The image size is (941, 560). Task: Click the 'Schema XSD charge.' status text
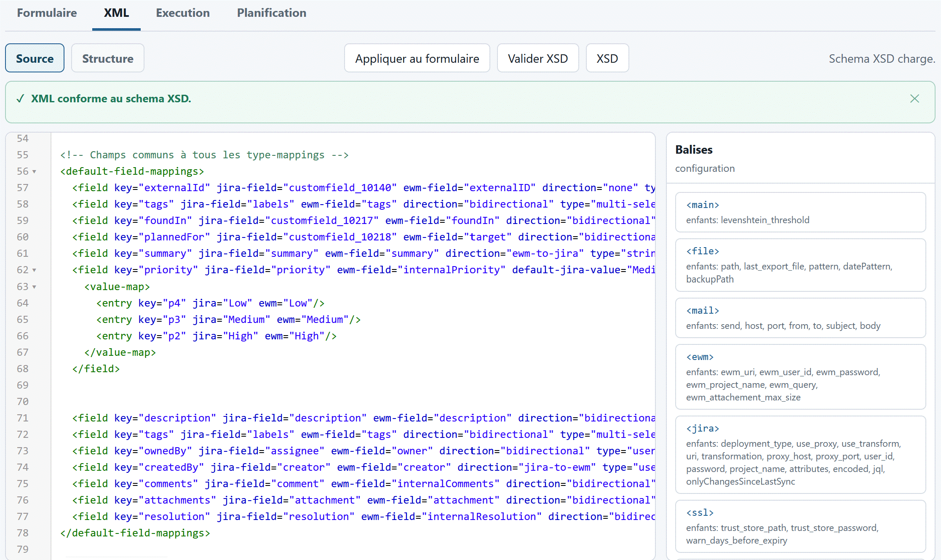882,59
